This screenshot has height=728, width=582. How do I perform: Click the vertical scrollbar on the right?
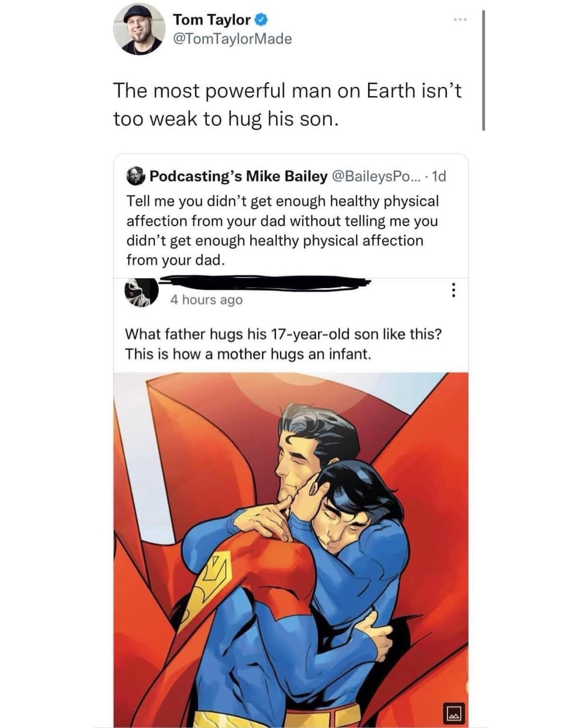point(483,70)
